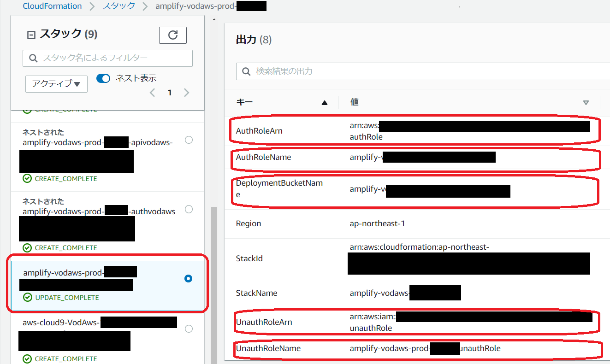Focus the 検索結果の出力 search field

pos(423,71)
